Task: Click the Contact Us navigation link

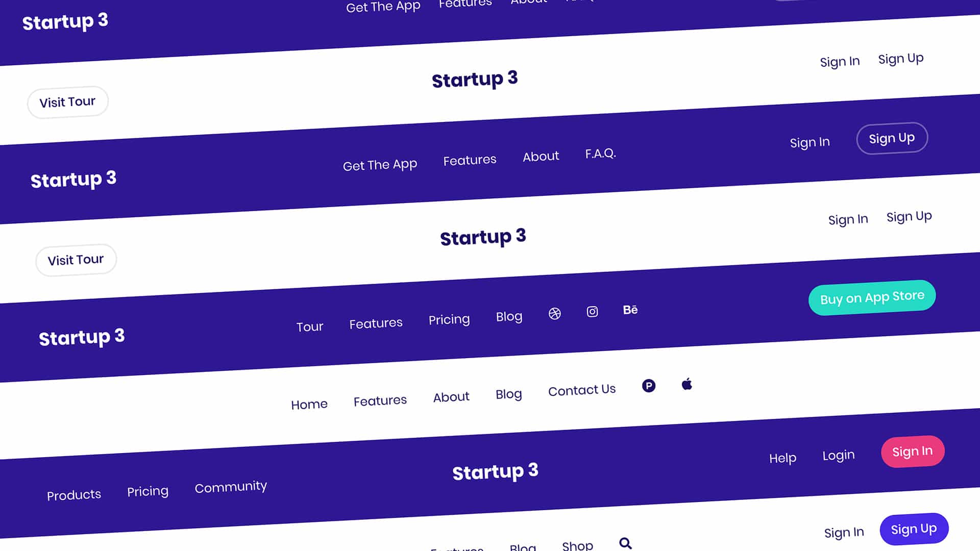Action: 581,390
